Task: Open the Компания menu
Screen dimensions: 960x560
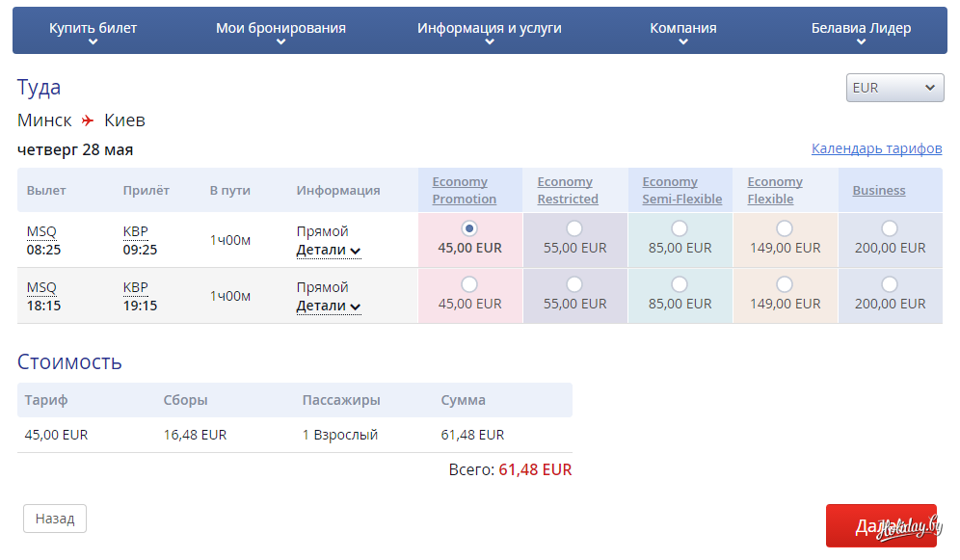Action: pyautogui.click(x=682, y=30)
